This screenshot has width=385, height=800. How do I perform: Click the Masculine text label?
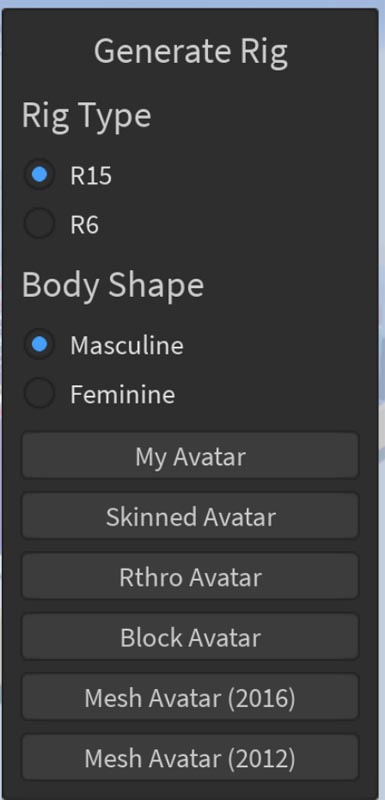tap(127, 345)
